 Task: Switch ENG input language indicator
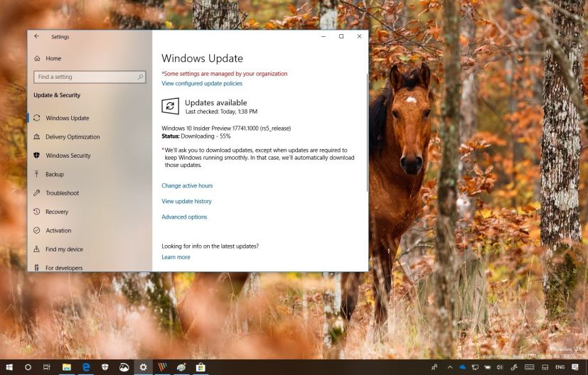560,367
